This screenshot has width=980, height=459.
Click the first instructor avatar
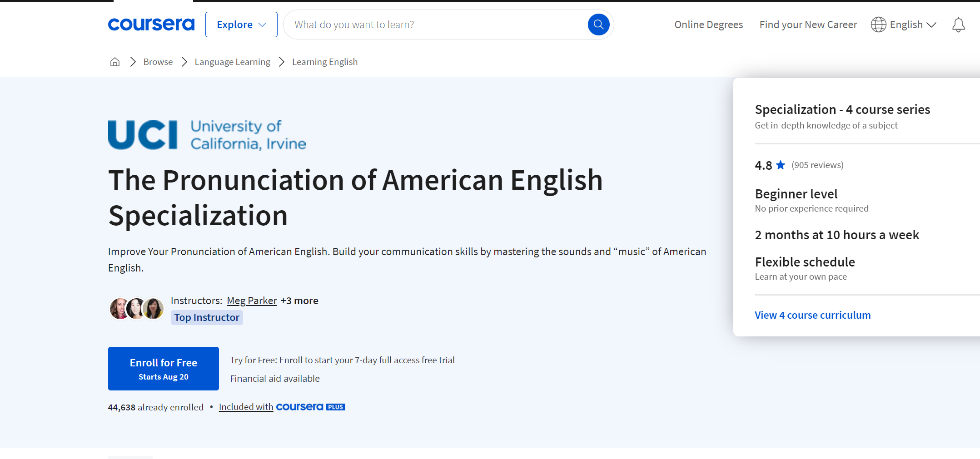[119, 309]
